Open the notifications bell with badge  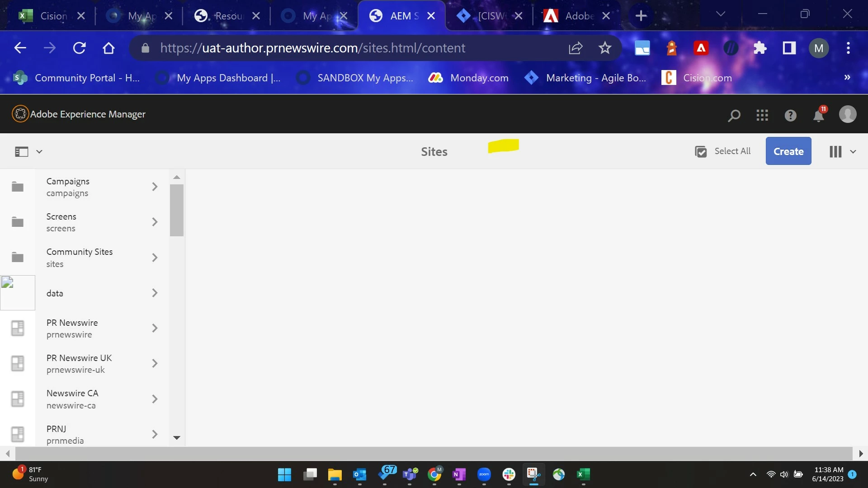click(x=819, y=115)
